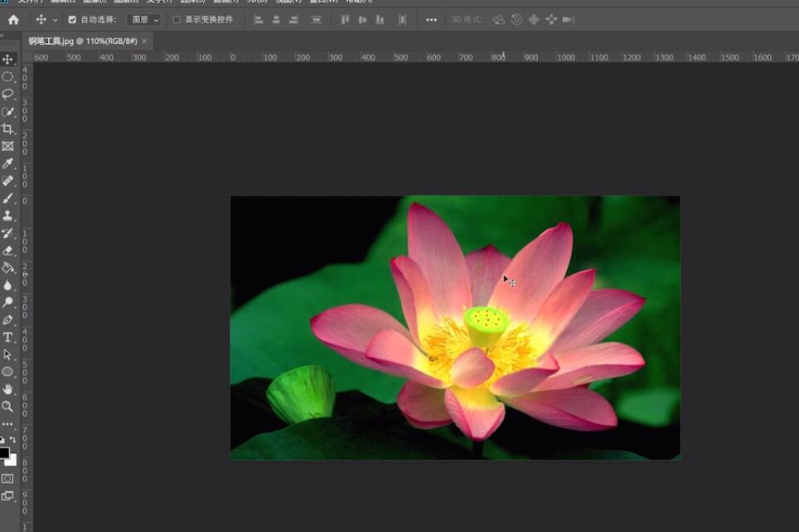This screenshot has height=532, width=799.
Task: Select the Eyedropper tool
Action: [x=7, y=163]
